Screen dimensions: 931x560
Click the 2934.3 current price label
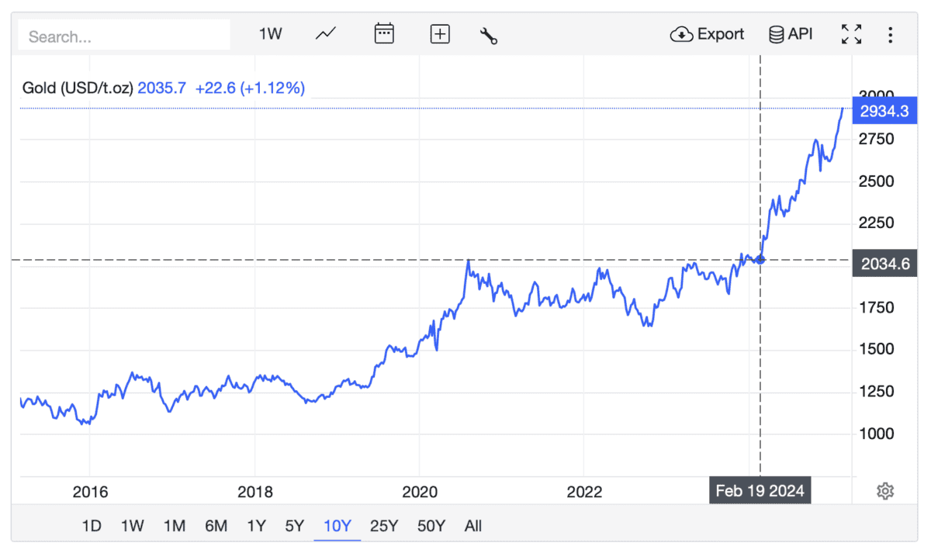tap(884, 112)
